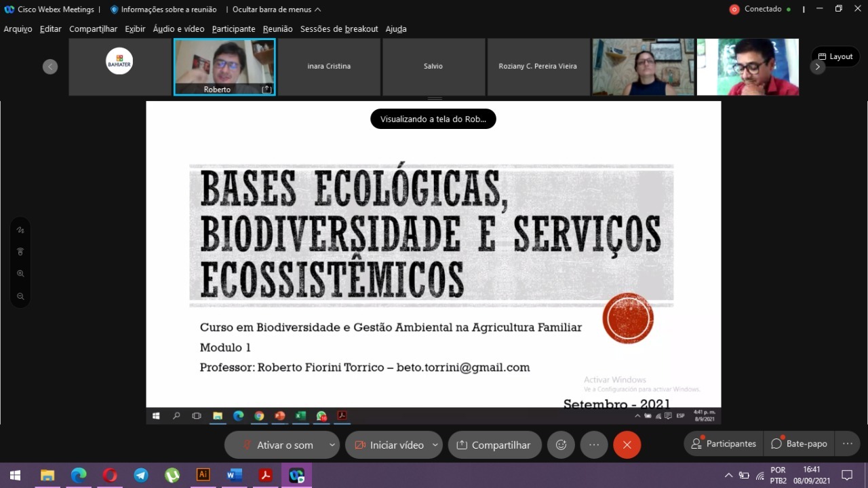
Task: Expand audio options arrow next to Ativar o som
Action: pos(332,445)
